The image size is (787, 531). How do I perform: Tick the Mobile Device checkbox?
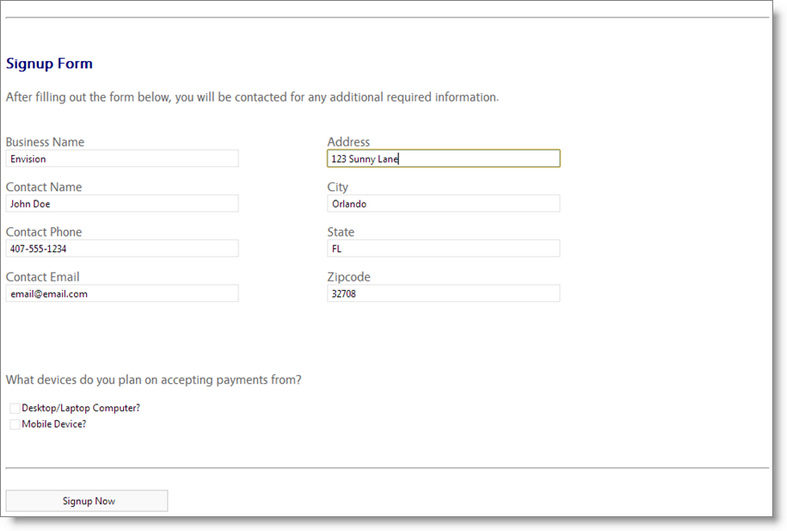pyautogui.click(x=15, y=424)
